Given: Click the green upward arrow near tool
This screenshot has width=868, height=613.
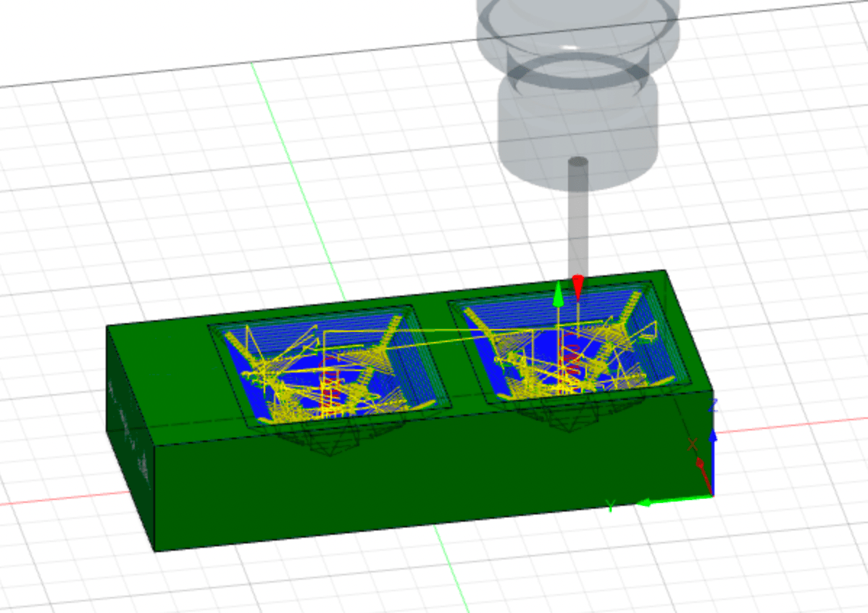Looking at the screenshot, I should pyautogui.click(x=558, y=294).
